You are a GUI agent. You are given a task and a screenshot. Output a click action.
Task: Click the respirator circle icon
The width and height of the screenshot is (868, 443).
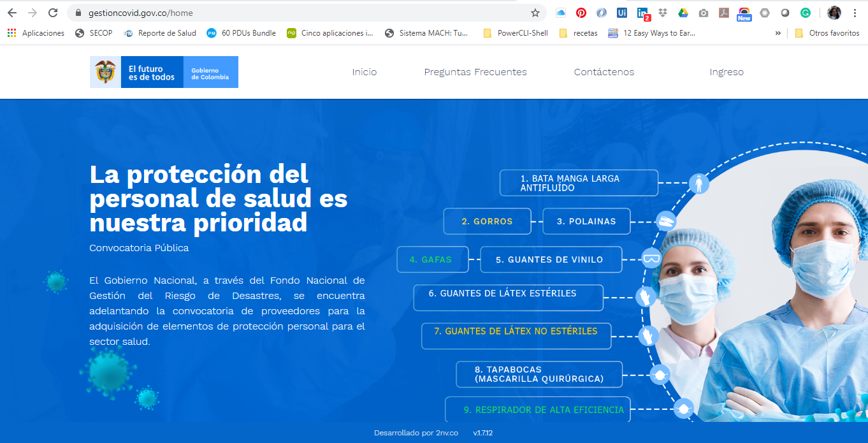coord(684,409)
